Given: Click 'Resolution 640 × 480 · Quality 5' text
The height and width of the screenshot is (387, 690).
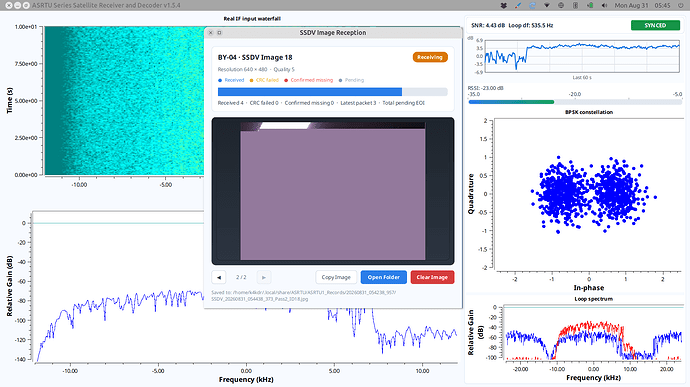Looking at the screenshot, I should click(x=256, y=70).
